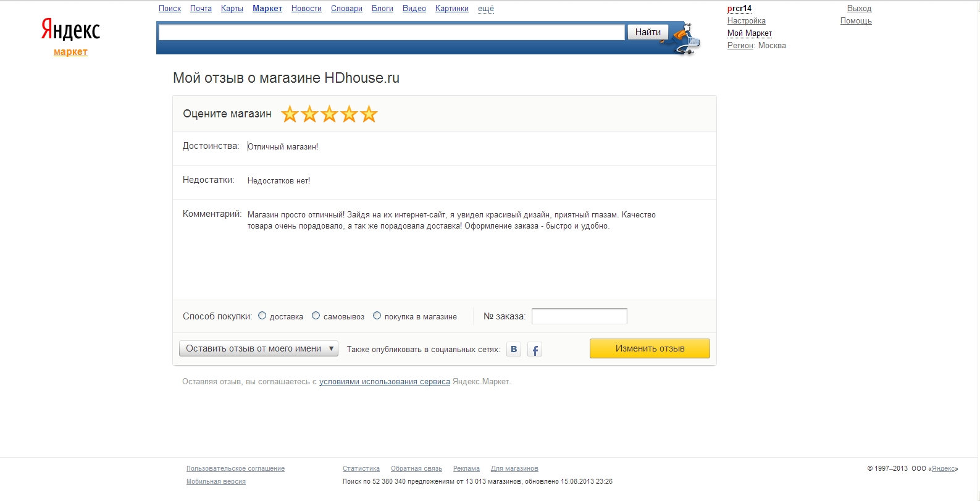Image resolution: width=980 pixels, height=501 pixels.
Task: Expand the ещё menu in the top bar
Action: coord(486,9)
